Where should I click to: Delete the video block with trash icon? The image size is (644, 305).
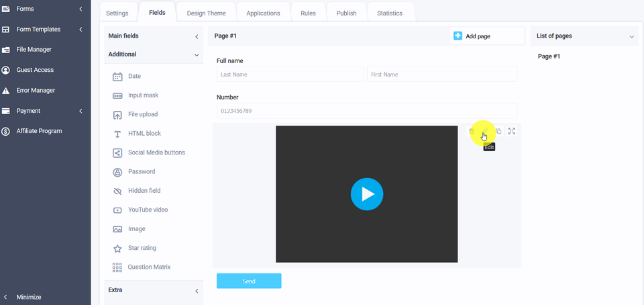coord(472,132)
